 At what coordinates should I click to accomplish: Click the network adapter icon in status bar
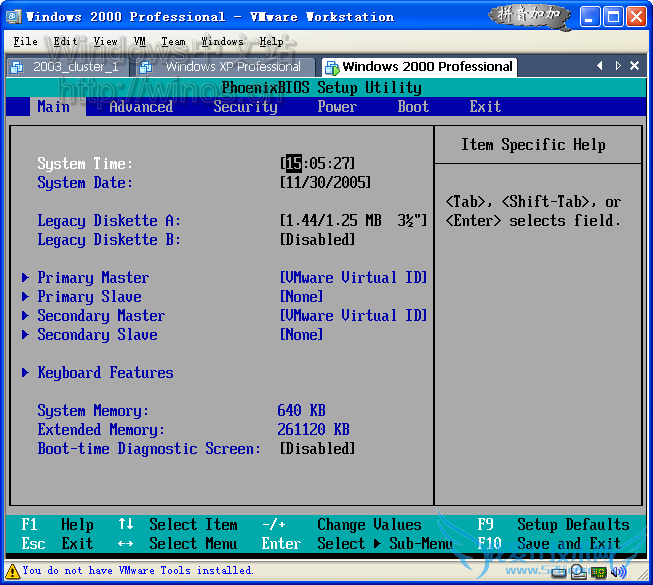[599, 572]
